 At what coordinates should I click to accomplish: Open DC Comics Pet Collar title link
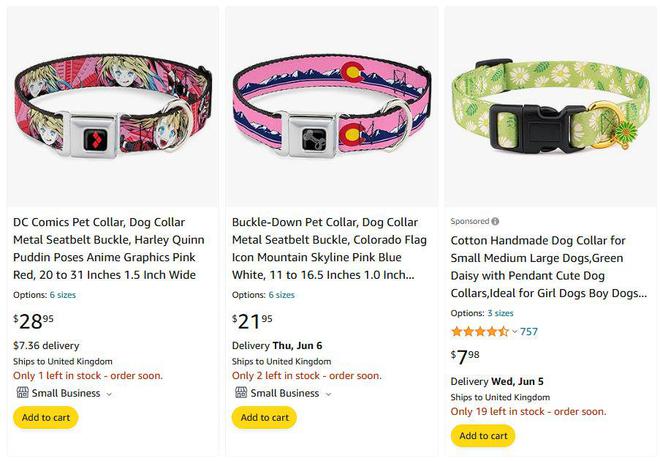point(109,248)
